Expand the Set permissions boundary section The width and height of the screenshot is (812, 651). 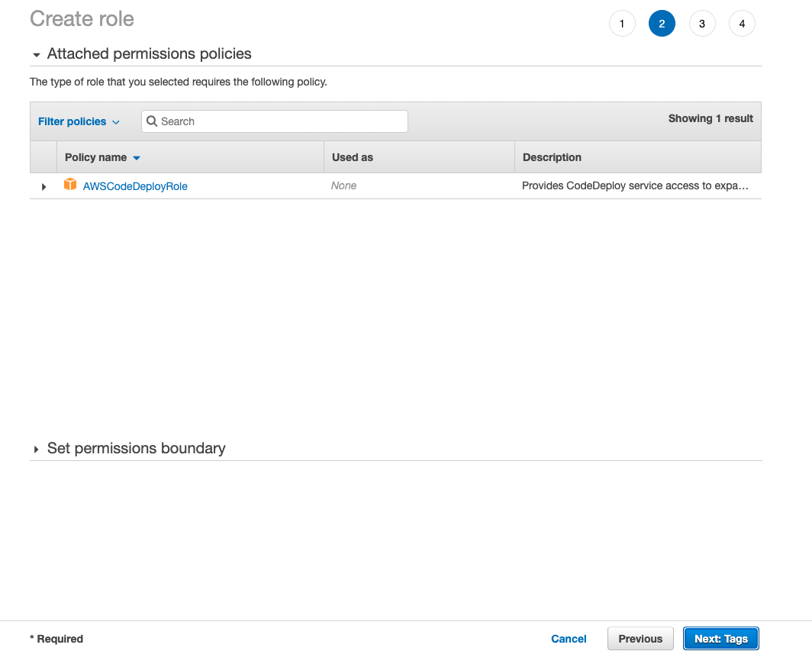36,450
